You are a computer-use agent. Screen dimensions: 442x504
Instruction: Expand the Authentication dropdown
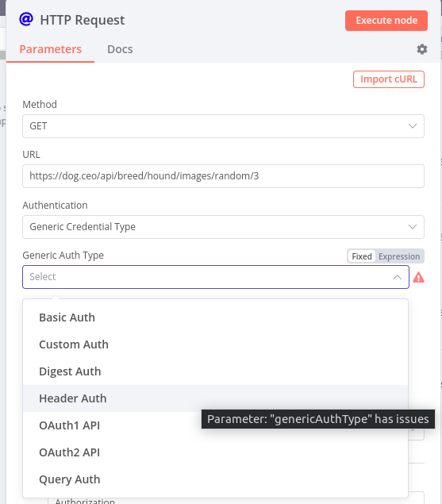223,227
